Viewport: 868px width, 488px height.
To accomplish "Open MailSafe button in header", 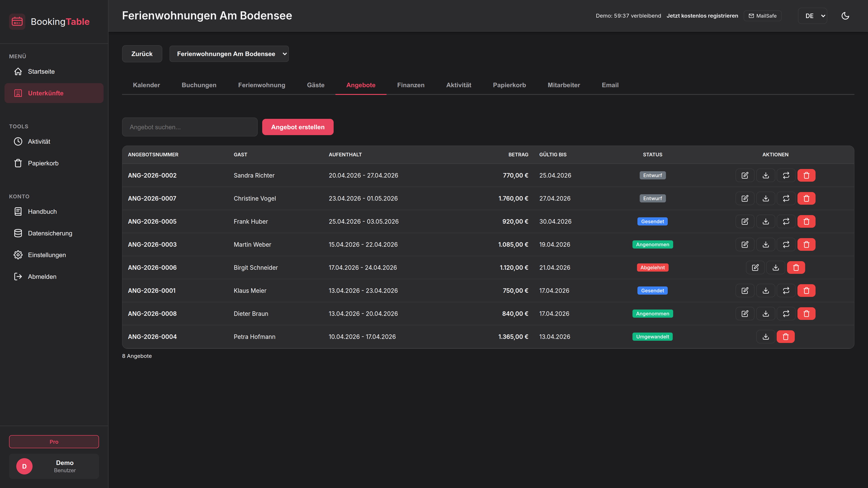I will coord(762,16).
